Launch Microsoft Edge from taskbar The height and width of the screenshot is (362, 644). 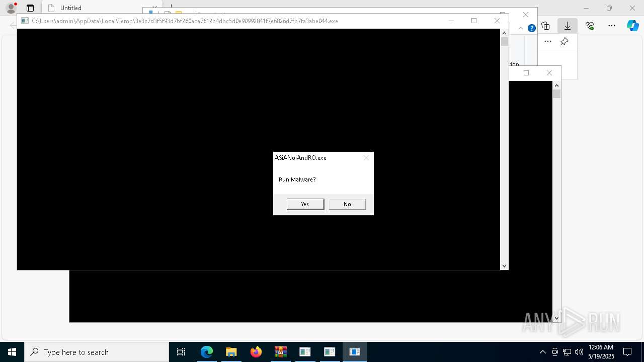point(207,352)
